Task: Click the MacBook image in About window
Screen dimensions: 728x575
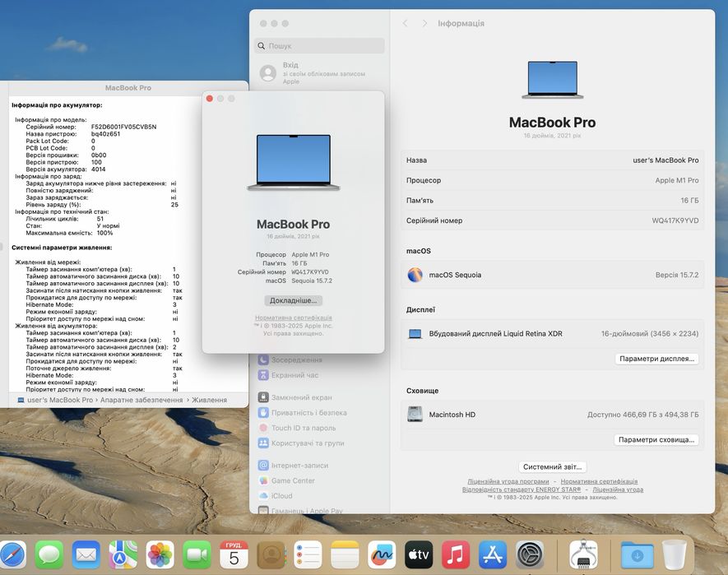Action: 294,163
